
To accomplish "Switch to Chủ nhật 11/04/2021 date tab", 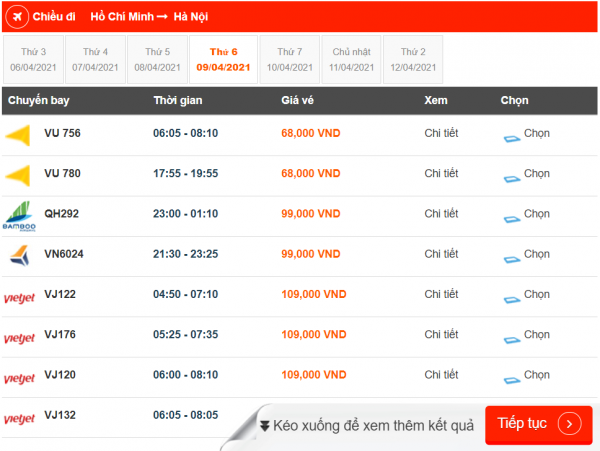I will 351,59.
